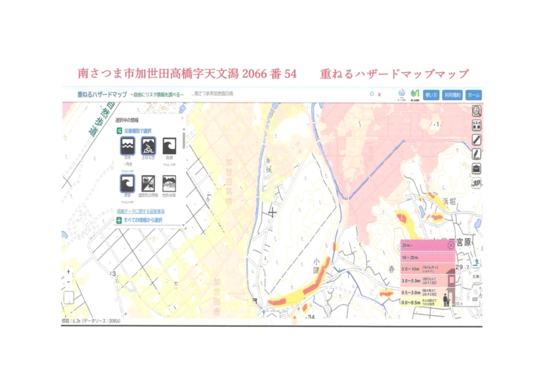Open the data notes link in the panel
555x392 pixels.
[140, 211]
